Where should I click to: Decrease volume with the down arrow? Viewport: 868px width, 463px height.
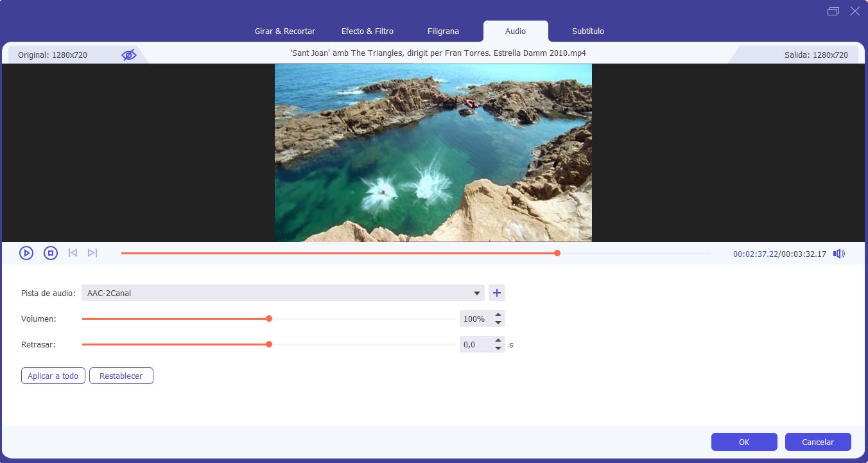click(x=498, y=322)
